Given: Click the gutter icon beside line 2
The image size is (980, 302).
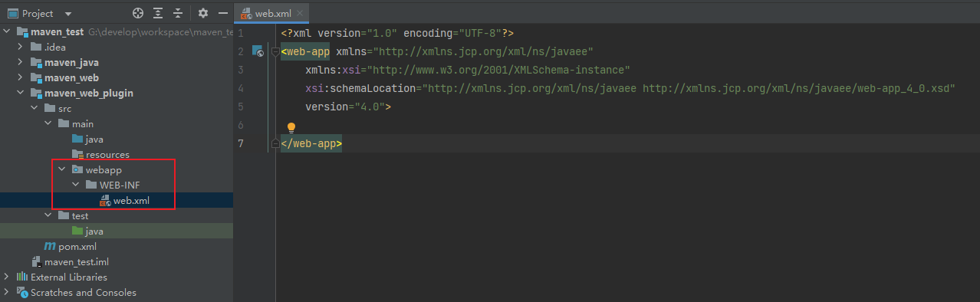Looking at the screenshot, I should [258, 51].
